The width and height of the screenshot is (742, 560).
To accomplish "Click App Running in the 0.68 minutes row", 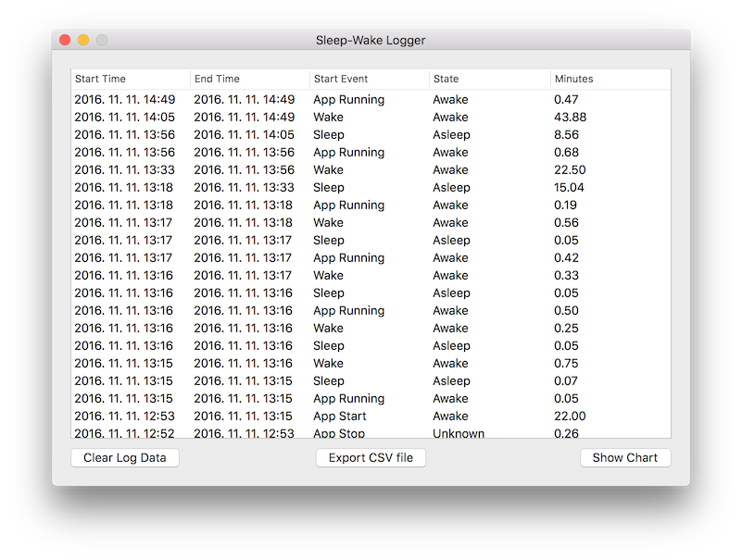I will pos(348,153).
